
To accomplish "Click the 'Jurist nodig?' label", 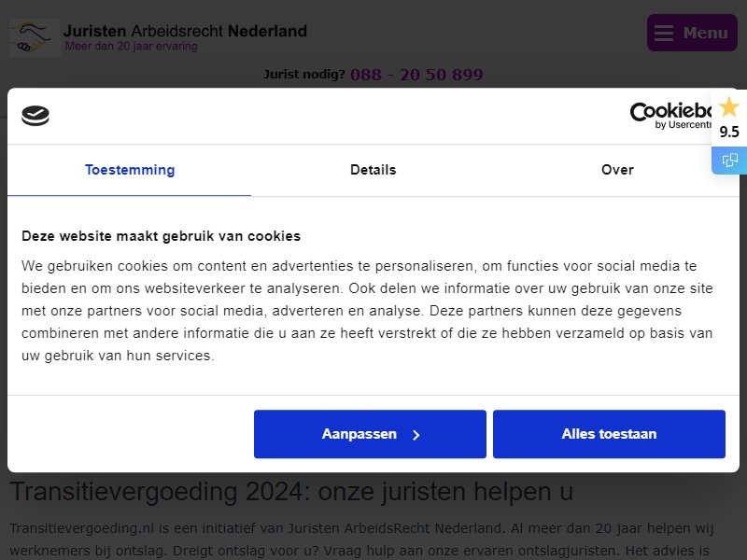I will pos(304,75).
